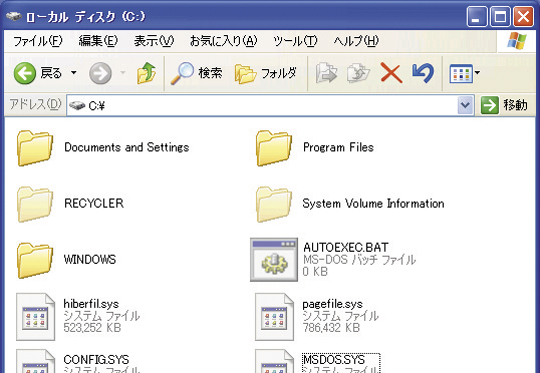
Task: Select the AUTOEXEC.BAT batch file icon
Action: click(x=274, y=260)
